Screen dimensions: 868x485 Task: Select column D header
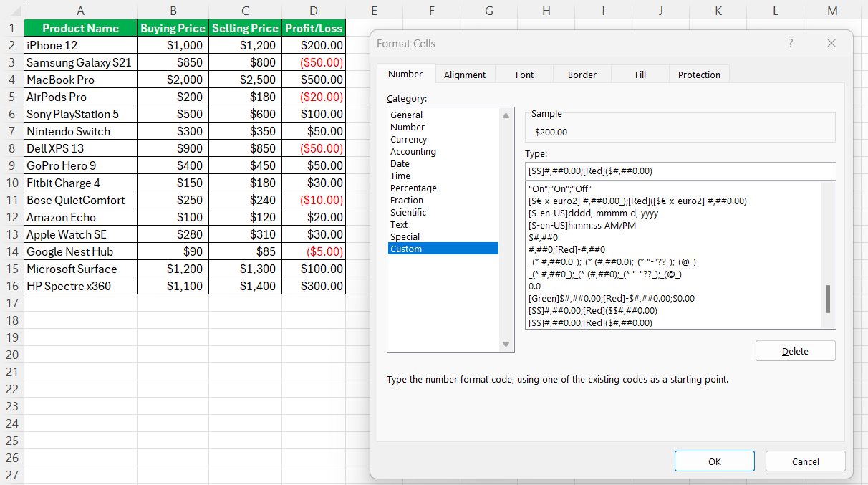point(314,10)
